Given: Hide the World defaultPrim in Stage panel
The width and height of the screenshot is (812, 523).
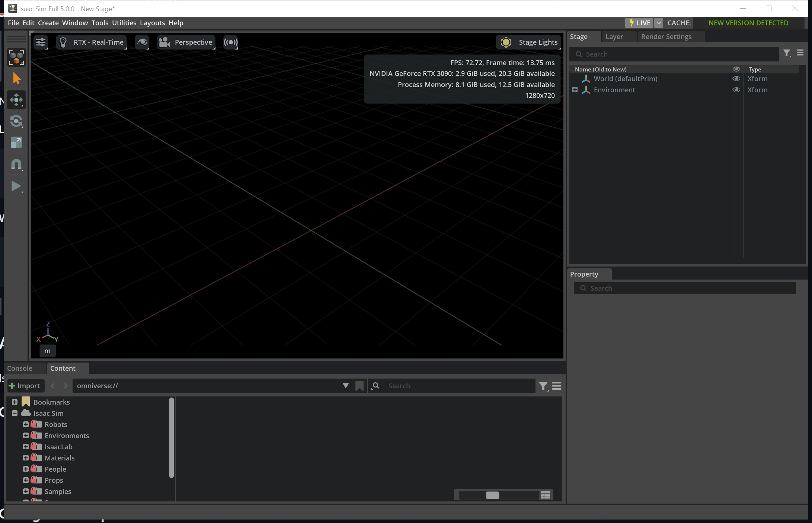Looking at the screenshot, I should pyautogui.click(x=737, y=79).
